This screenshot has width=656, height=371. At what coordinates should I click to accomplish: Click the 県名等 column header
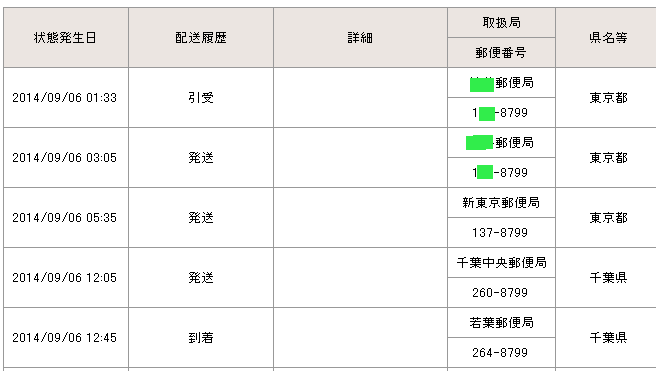point(608,38)
